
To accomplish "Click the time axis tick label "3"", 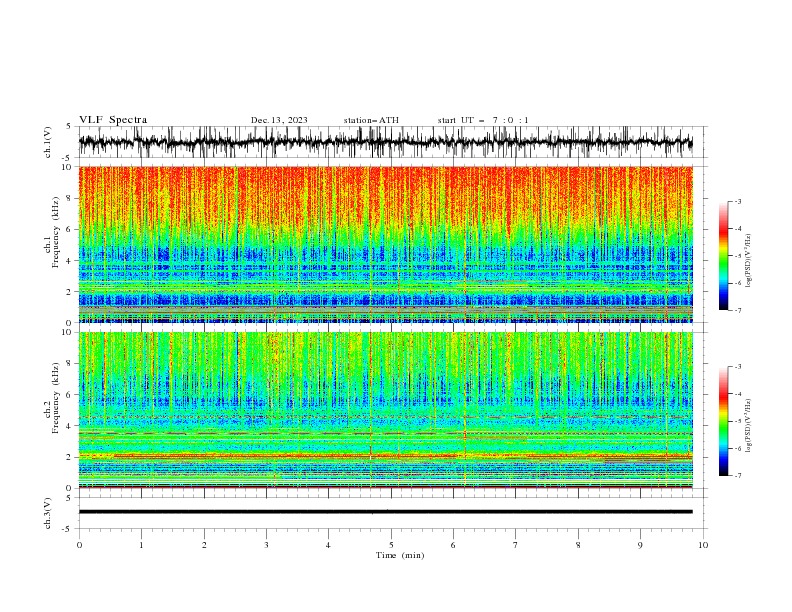I will (266, 545).
